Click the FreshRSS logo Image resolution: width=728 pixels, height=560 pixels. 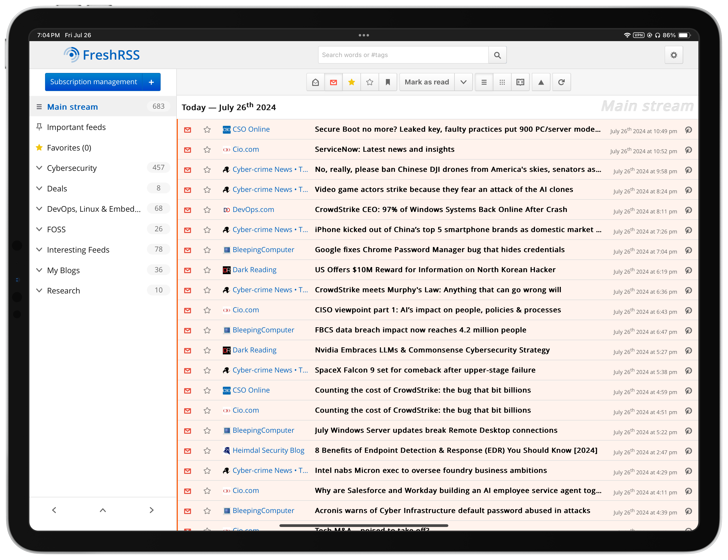point(102,55)
